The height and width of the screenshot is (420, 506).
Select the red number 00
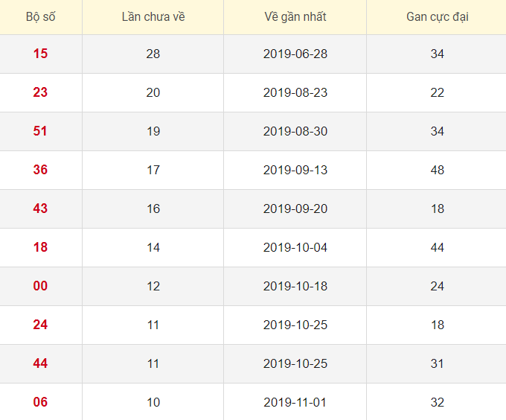pyautogui.click(x=40, y=286)
